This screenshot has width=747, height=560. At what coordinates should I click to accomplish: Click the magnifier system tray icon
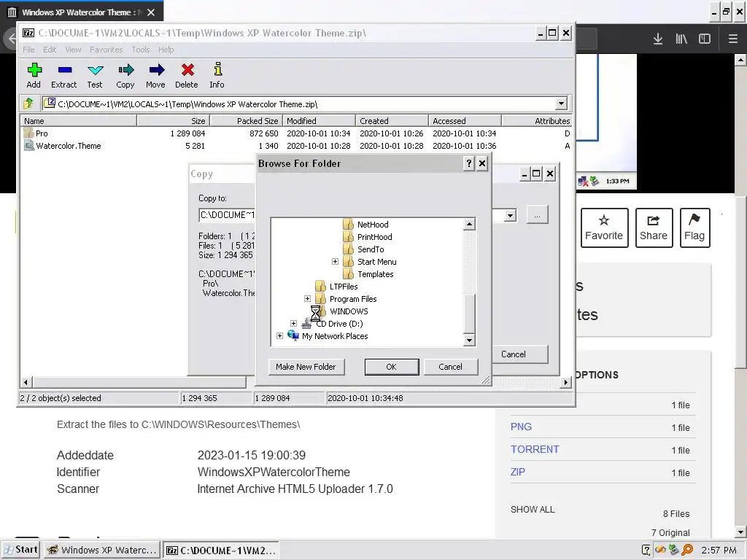pyautogui.click(x=687, y=550)
